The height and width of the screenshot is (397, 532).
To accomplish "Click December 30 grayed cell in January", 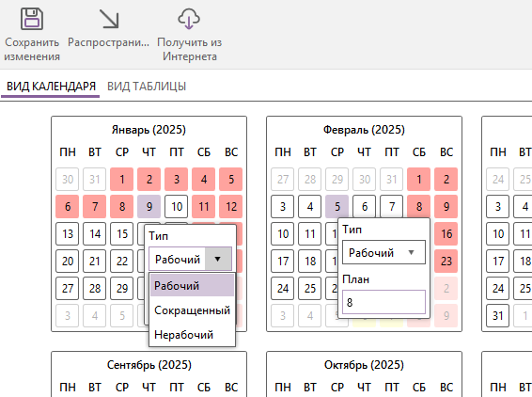I will pyautogui.click(x=67, y=179).
